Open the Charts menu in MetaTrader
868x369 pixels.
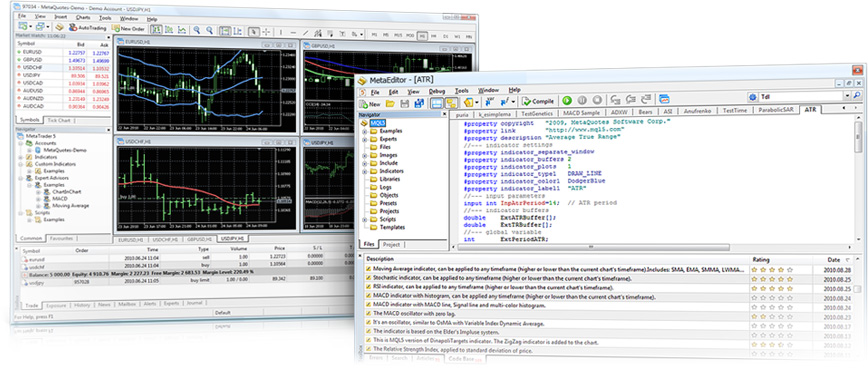pyautogui.click(x=83, y=18)
